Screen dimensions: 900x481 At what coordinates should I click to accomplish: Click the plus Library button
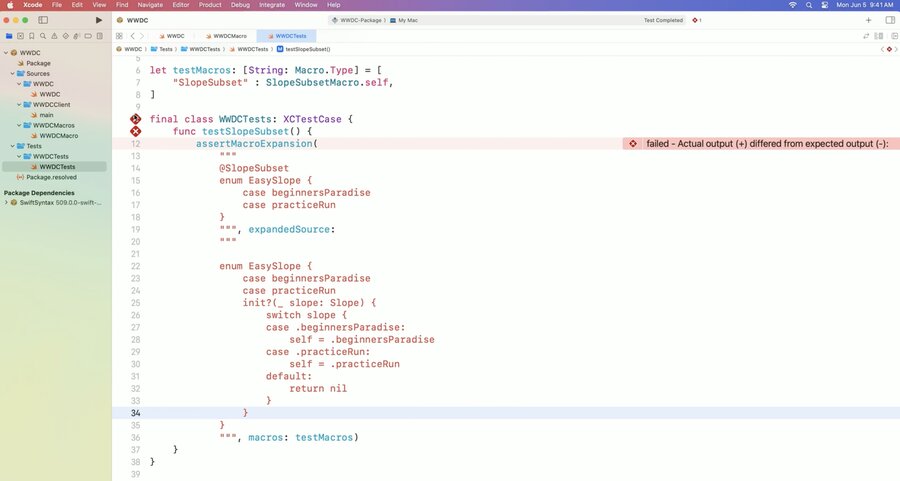click(x=868, y=20)
